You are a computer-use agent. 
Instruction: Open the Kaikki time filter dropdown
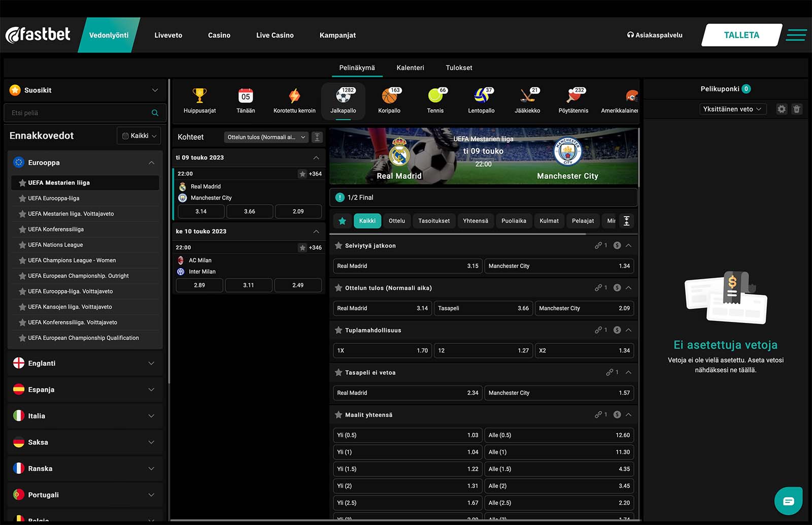139,136
